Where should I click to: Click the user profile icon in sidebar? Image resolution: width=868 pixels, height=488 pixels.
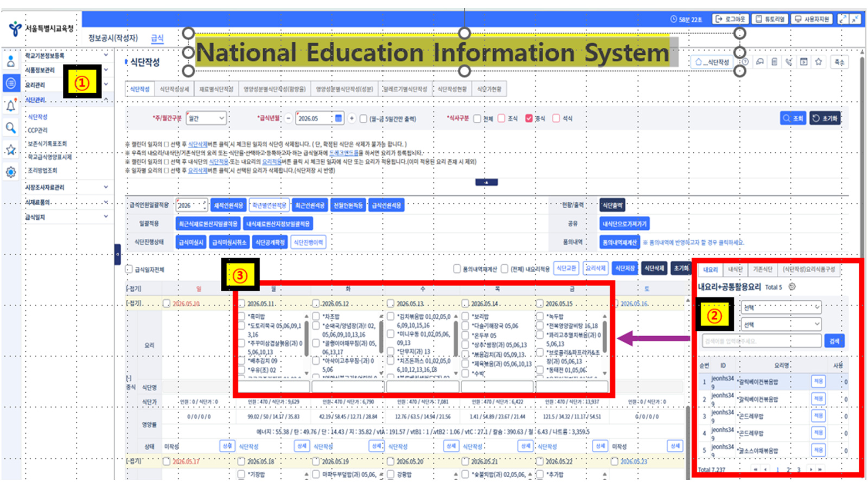point(10,61)
